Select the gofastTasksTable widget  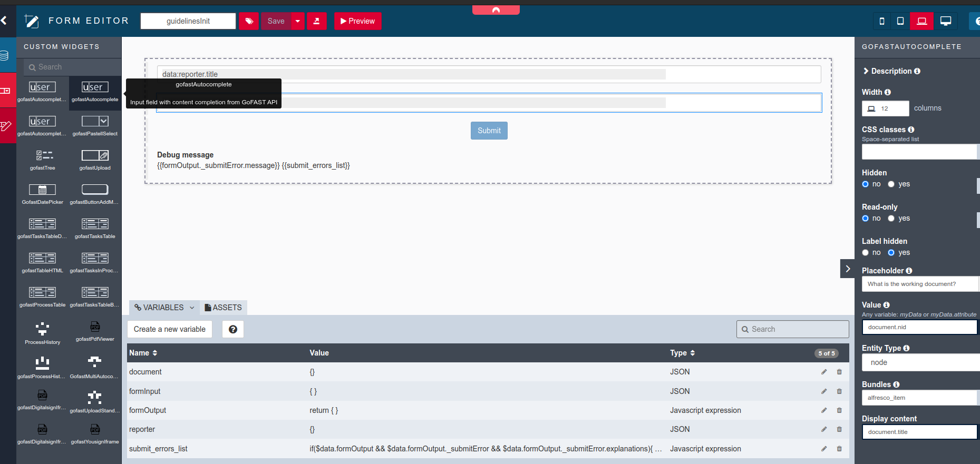click(95, 229)
